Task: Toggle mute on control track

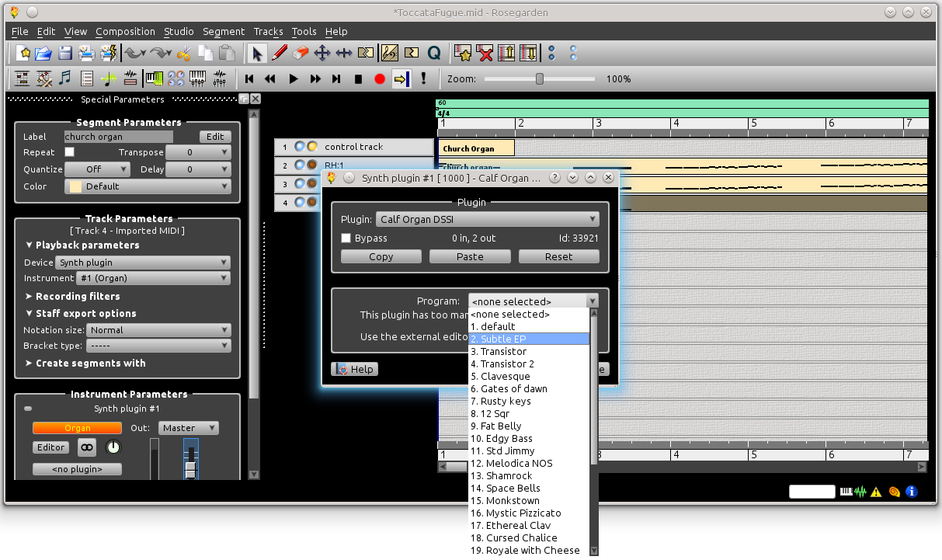Action: (x=300, y=147)
